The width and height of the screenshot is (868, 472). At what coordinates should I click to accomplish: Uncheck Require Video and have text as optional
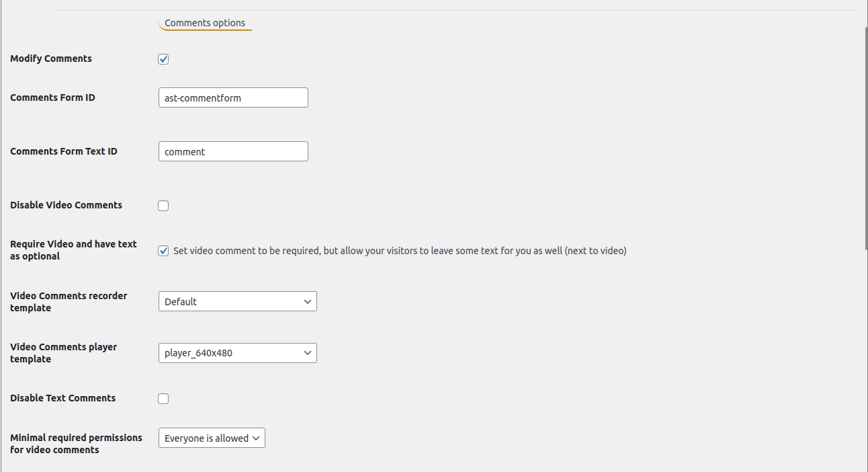(x=163, y=251)
